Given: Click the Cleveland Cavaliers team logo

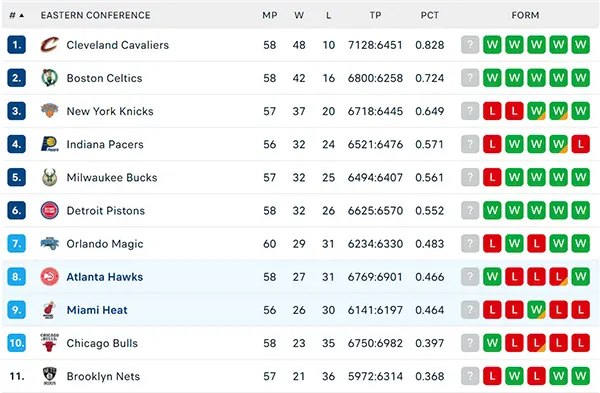Looking at the screenshot, I should click(x=49, y=45).
